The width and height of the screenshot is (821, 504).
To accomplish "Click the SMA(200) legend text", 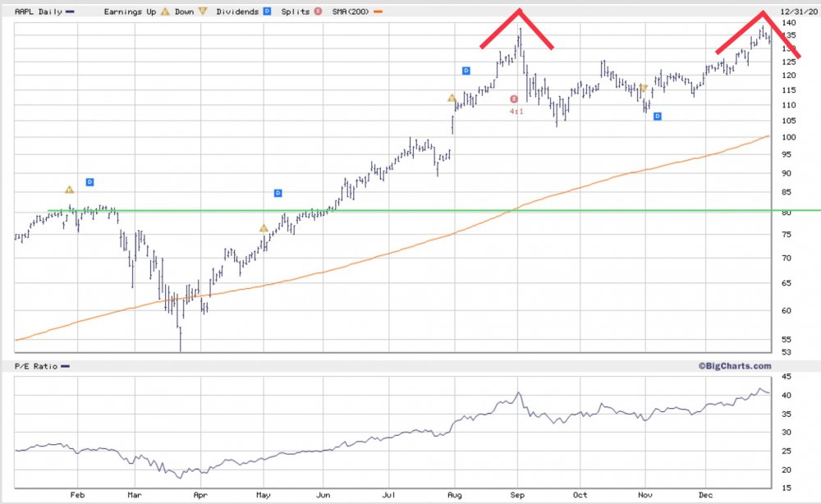I will pos(351,11).
